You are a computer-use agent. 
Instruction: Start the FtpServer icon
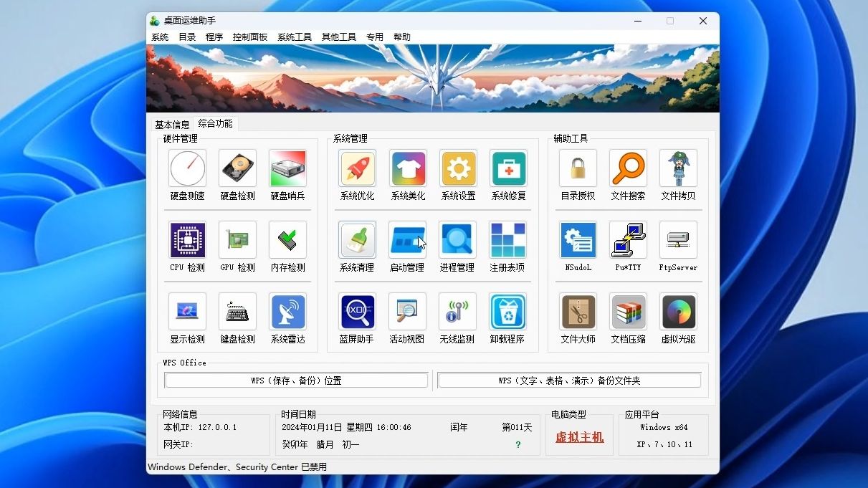coord(679,240)
